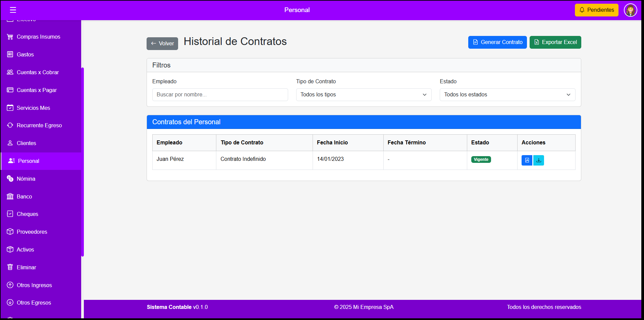Click the 14/01/2023 date cell

[348, 160]
